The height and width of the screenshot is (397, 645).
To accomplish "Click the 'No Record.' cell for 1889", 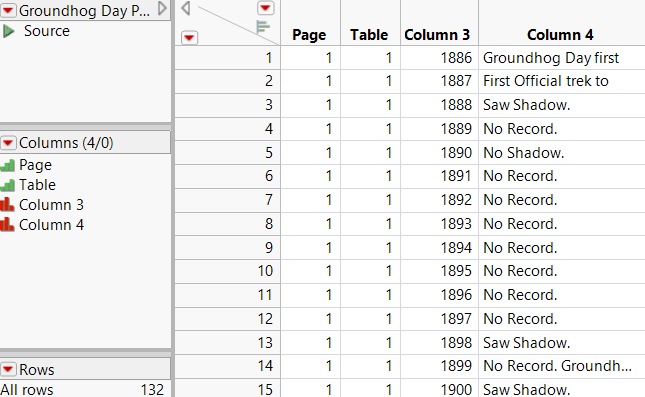I will click(x=562, y=129).
